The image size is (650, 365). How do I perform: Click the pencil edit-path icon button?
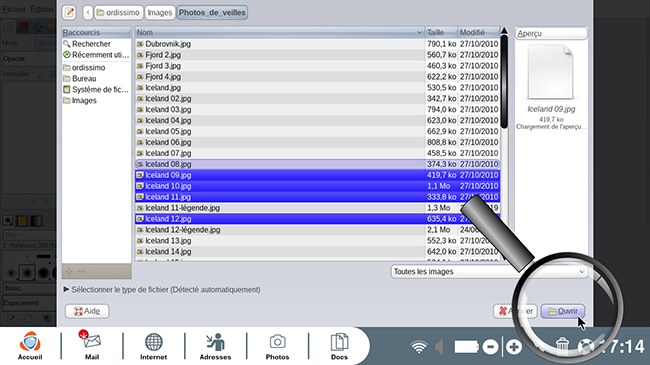(x=69, y=12)
